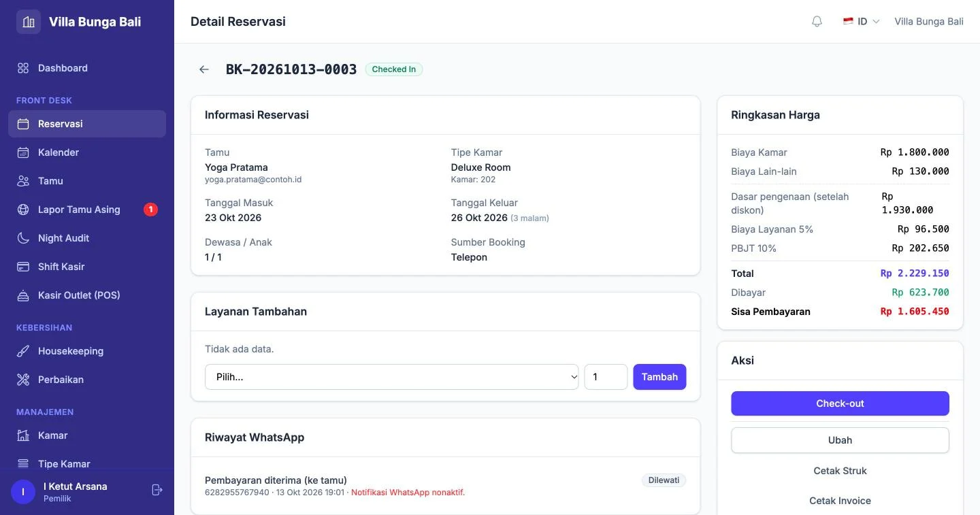The height and width of the screenshot is (515, 980).
Task: Click the paid amount Rp 623.700
Action: [x=920, y=293]
